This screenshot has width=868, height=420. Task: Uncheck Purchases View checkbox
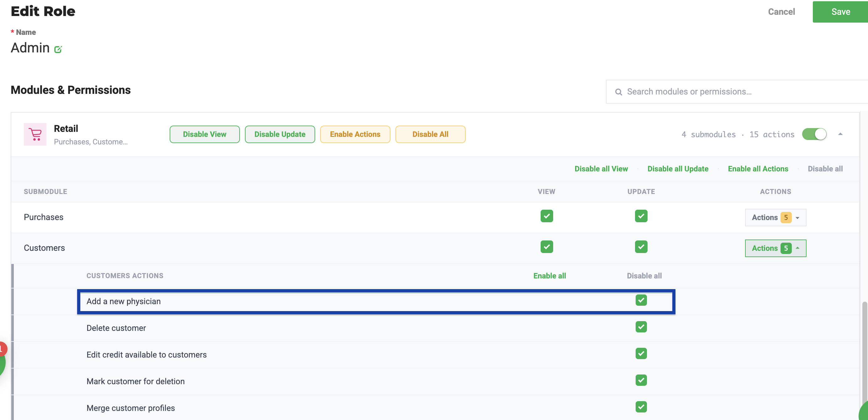tap(547, 216)
